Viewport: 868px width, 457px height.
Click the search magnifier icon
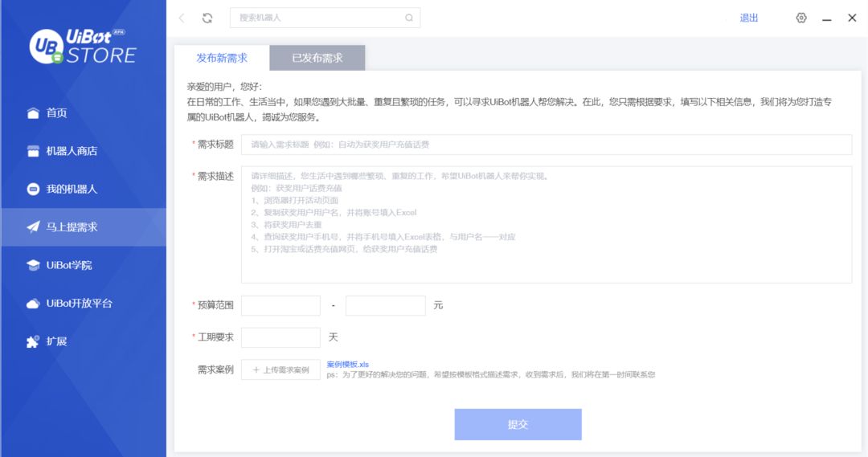click(408, 18)
